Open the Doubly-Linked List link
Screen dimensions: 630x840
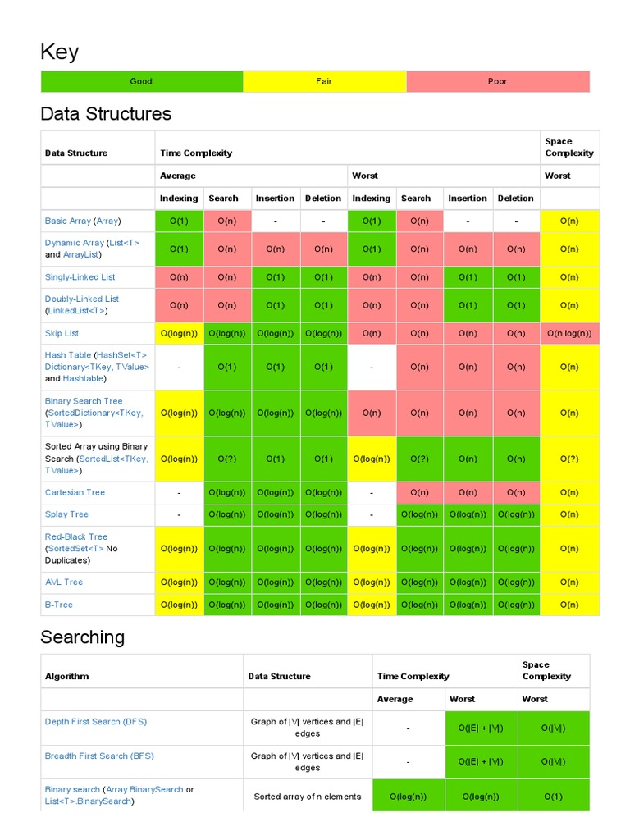coord(82,299)
